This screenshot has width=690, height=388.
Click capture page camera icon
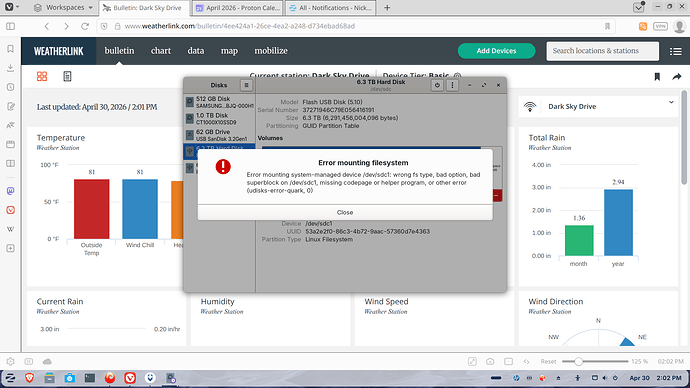coord(490,361)
